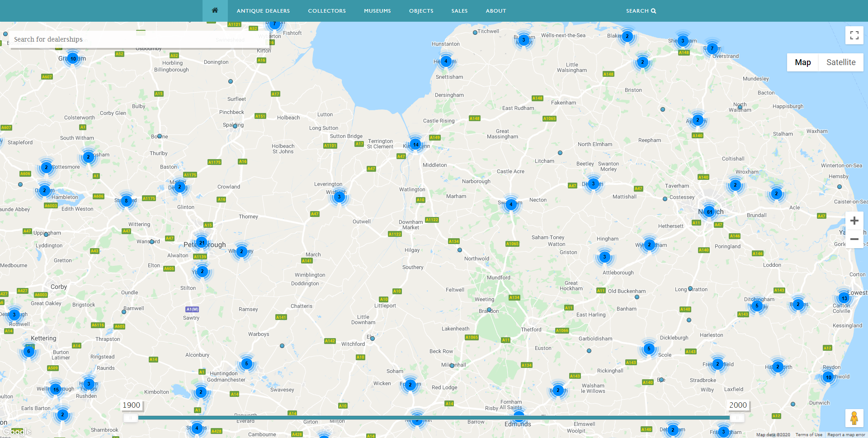Open the Peterborough cluster marker showing 21
This screenshot has height=438, width=868.
[x=202, y=243]
